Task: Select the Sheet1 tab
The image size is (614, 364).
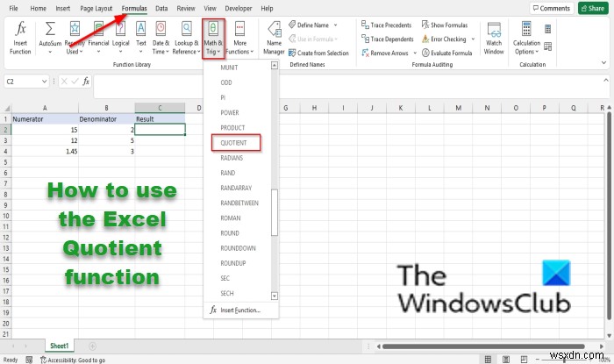Action: click(59, 346)
